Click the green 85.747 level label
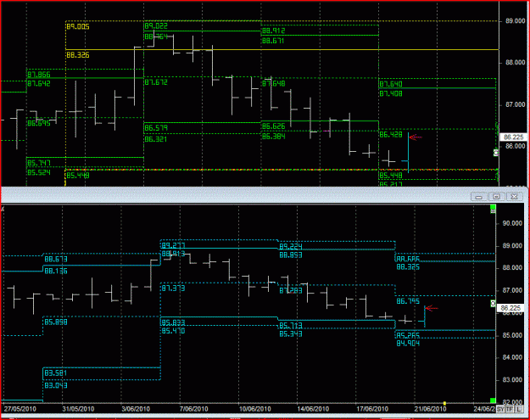 coord(38,163)
